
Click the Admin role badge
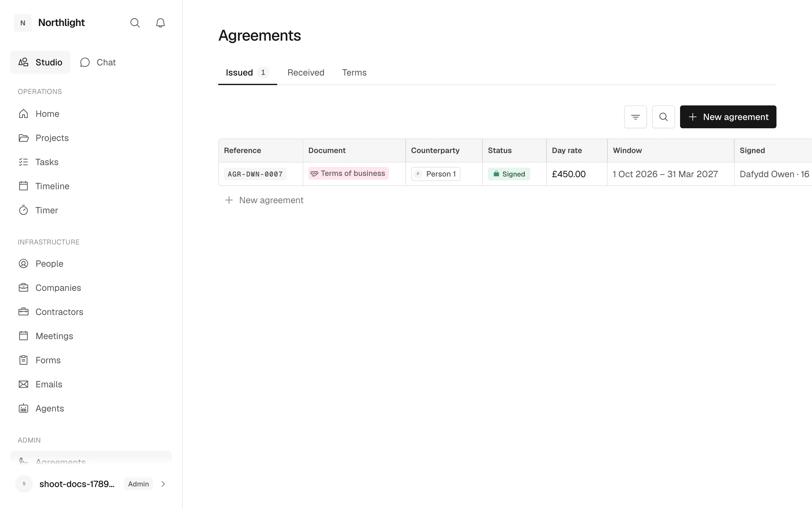click(139, 484)
